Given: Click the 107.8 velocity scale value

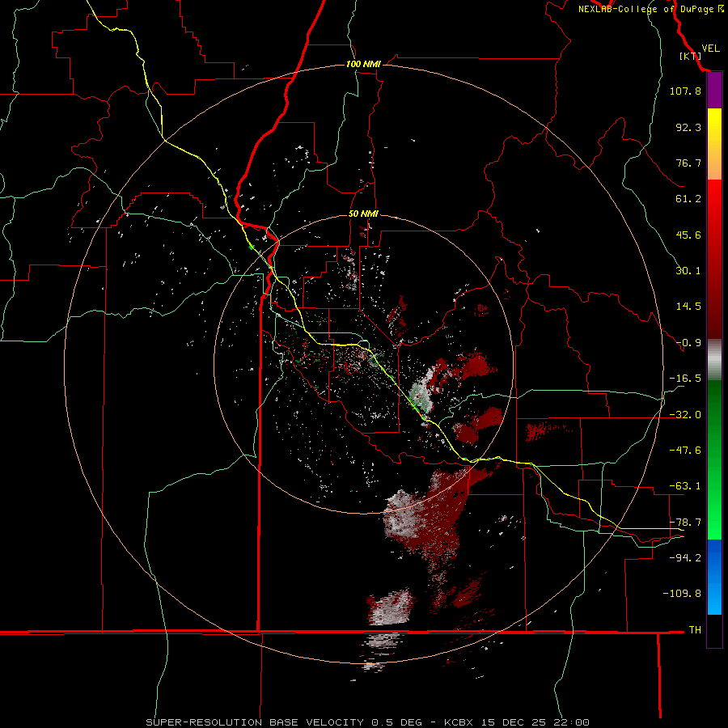Looking at the screenshot, I should point(685,91).
